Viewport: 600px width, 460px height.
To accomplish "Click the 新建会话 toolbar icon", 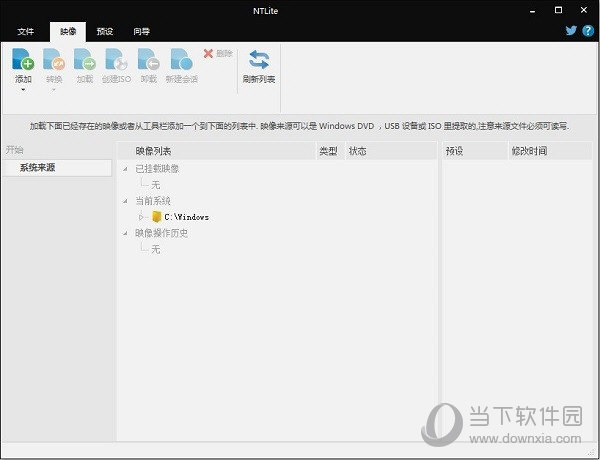I will tap(181, 59).
